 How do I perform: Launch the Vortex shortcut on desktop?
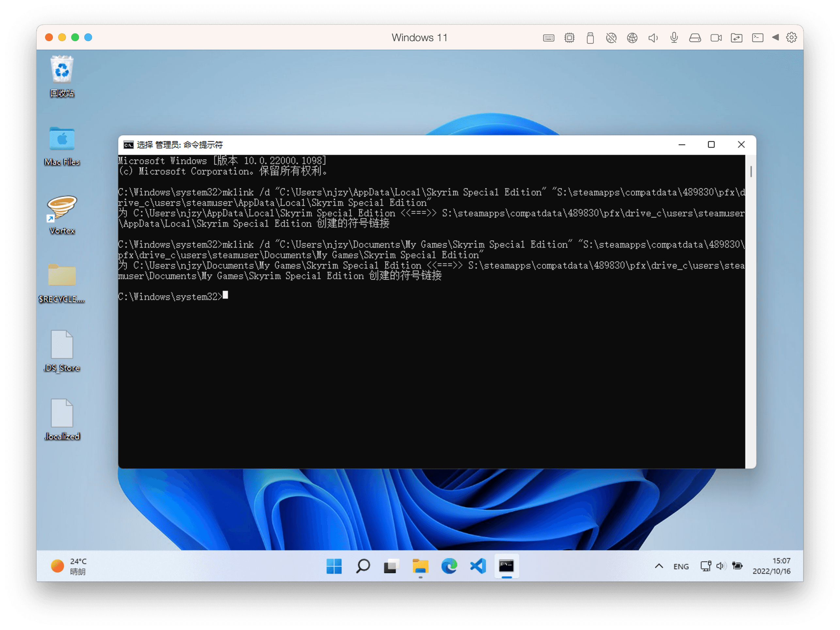click(x=62, y=215)
